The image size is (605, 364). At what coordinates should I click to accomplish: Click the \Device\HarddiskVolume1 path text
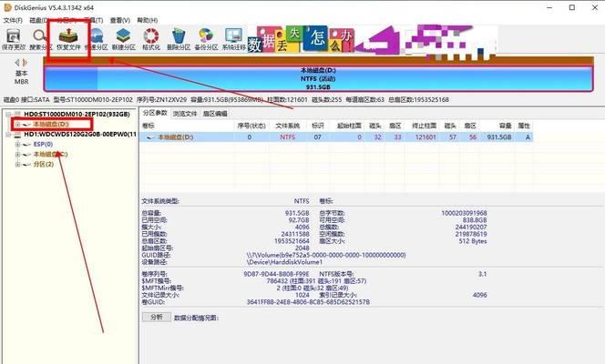284,262
